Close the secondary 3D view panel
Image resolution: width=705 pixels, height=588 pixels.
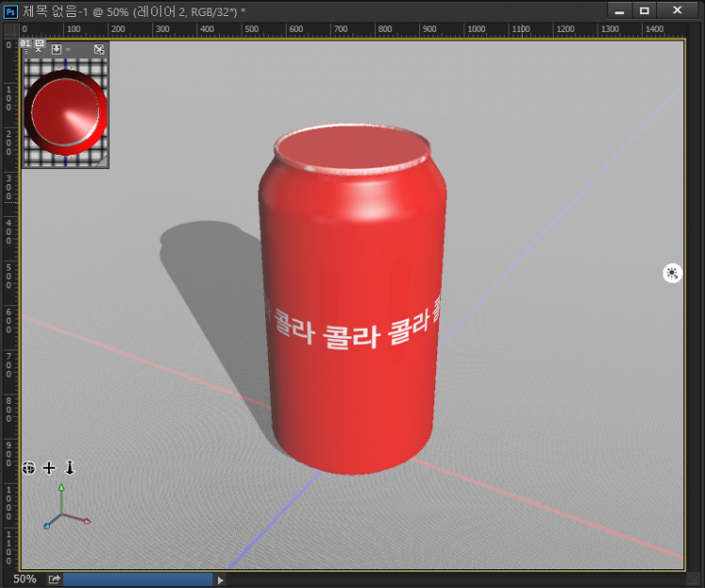pyautogui.click(x=39, y=49)
